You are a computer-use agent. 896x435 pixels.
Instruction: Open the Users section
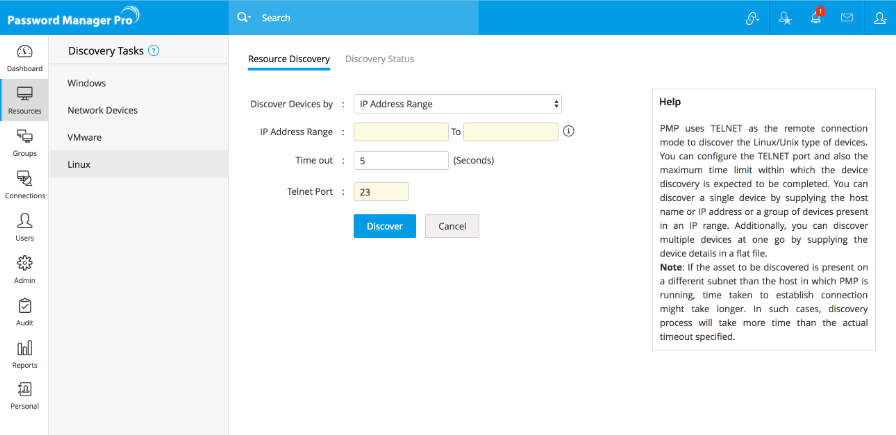(24, 226)
